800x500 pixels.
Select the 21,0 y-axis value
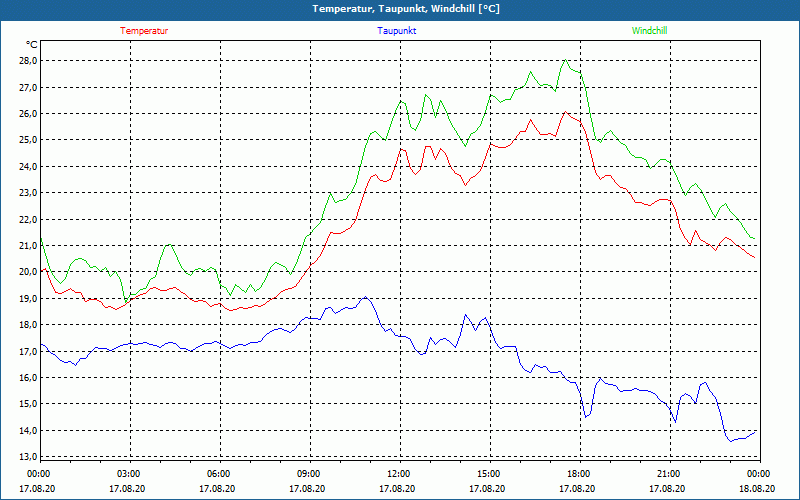pyautogui.click(x=28, y=245)
